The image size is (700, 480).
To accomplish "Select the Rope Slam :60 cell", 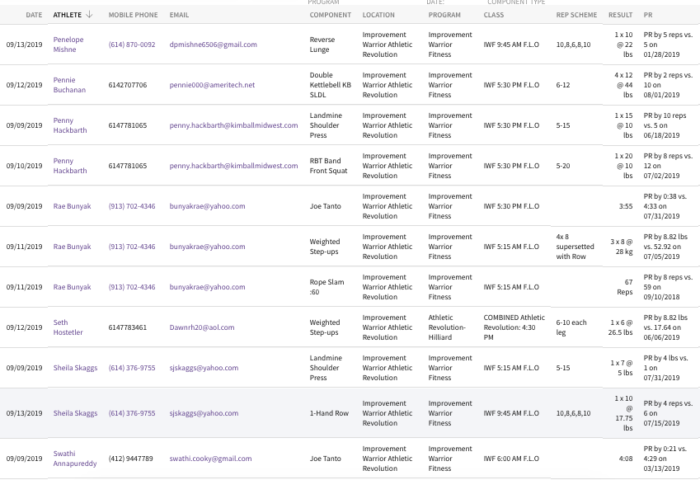I will tap(327, 287).
